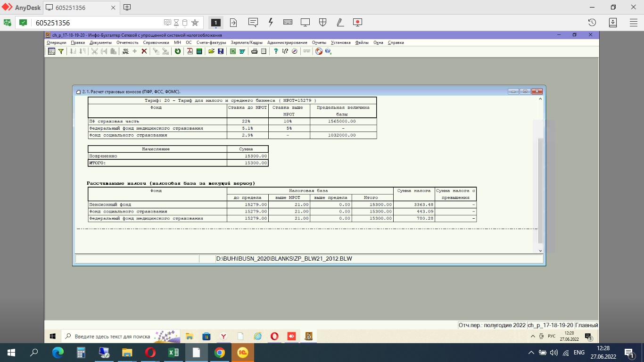Click the PDF export icon
The image size is (644, 362).
[190, 51]
